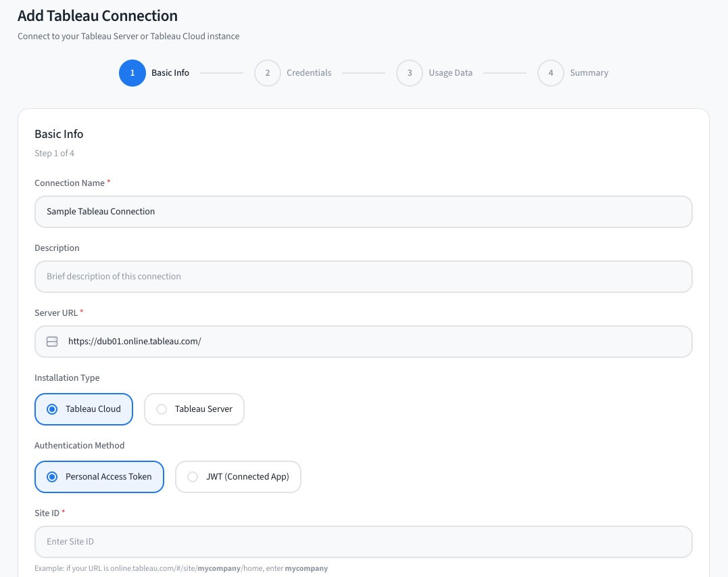The height and width of the screenshot is (577, 728).
Task: Click the server icon in Server URL field
Action: click(52, 342)
